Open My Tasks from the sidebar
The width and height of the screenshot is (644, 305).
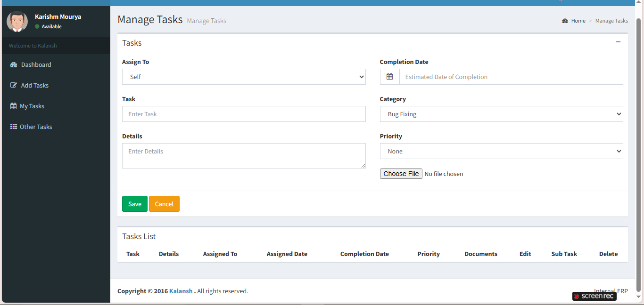tap(56, 106)
